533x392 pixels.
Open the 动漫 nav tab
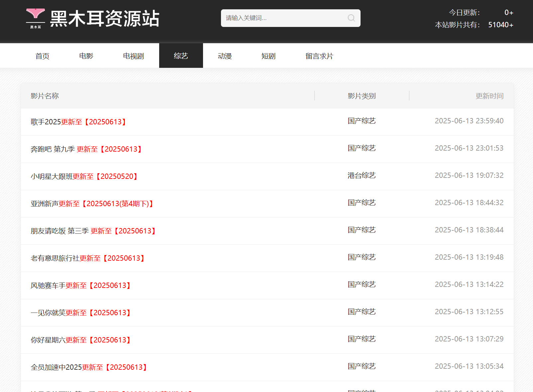tap(225, 56)
